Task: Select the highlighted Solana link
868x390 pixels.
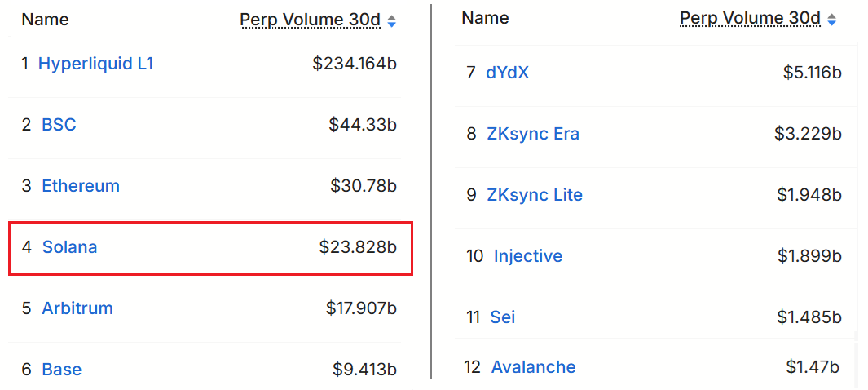Action: pyautogui.click(x=69, y=246)
